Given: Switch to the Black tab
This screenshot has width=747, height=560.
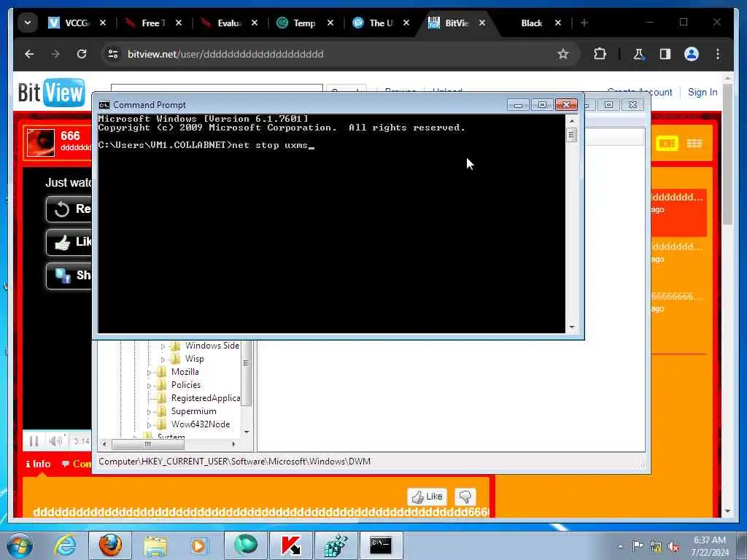Looking at the screenshot, I should [532, 23].
